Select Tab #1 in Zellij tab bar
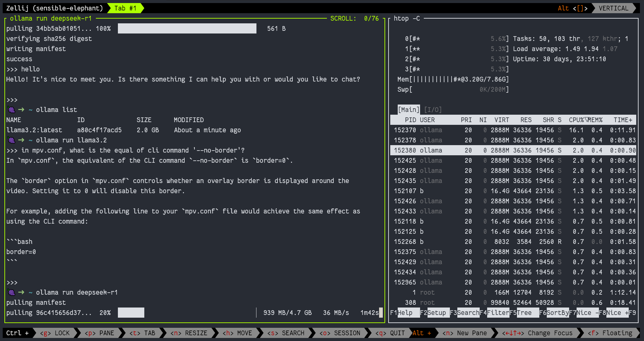 [125, 8]
